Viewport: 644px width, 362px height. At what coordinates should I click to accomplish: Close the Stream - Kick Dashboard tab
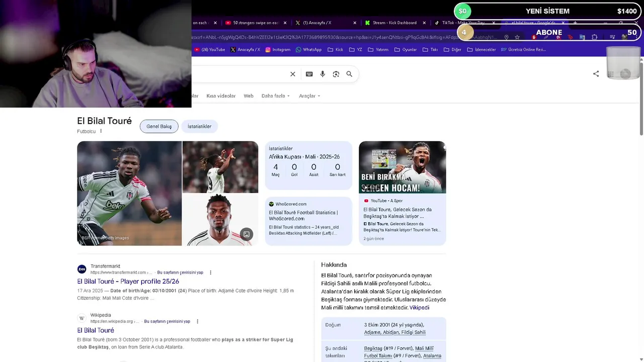pos(424,23)
